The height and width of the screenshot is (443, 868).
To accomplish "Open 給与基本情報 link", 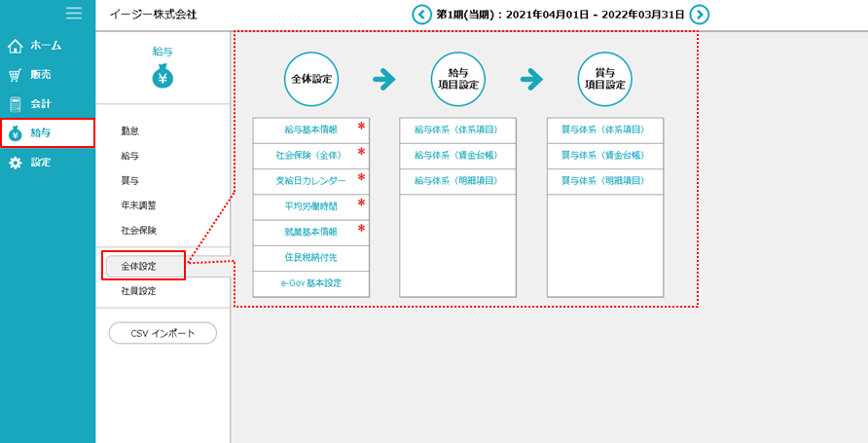I will pyautogui.click(x=310, y=129).
